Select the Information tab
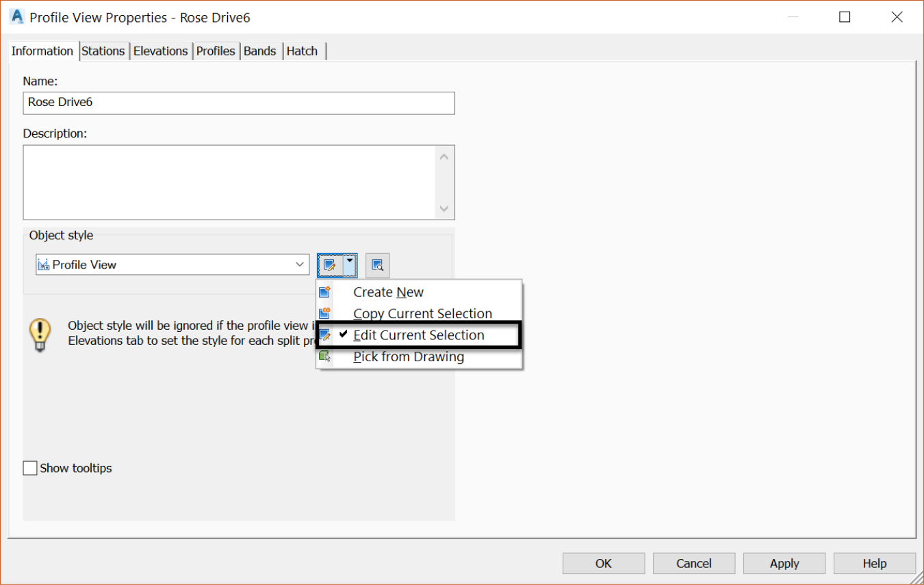The height and width of the screenshot is (585, 924). pos(42,51)
